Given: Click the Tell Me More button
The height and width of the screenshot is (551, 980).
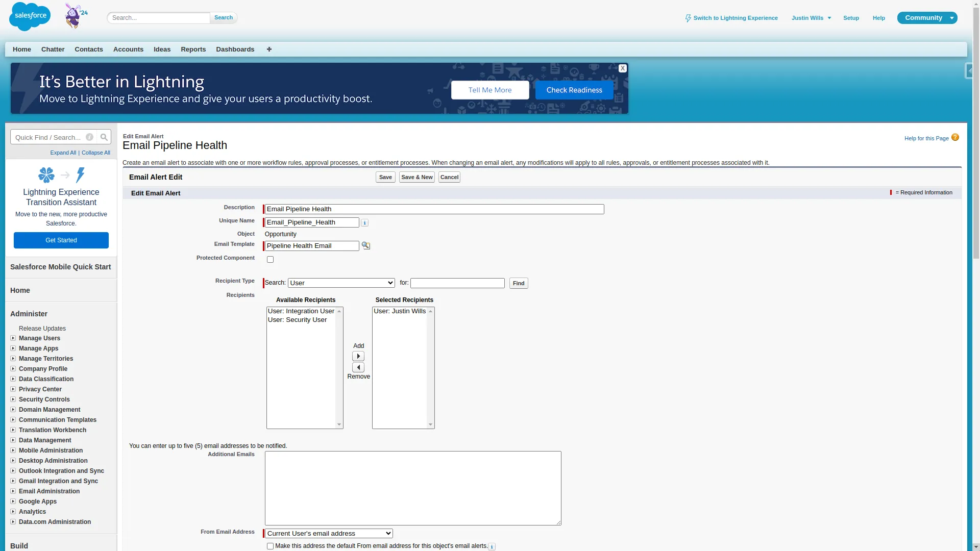Looking at the screenshot, I should coord(490,90).
